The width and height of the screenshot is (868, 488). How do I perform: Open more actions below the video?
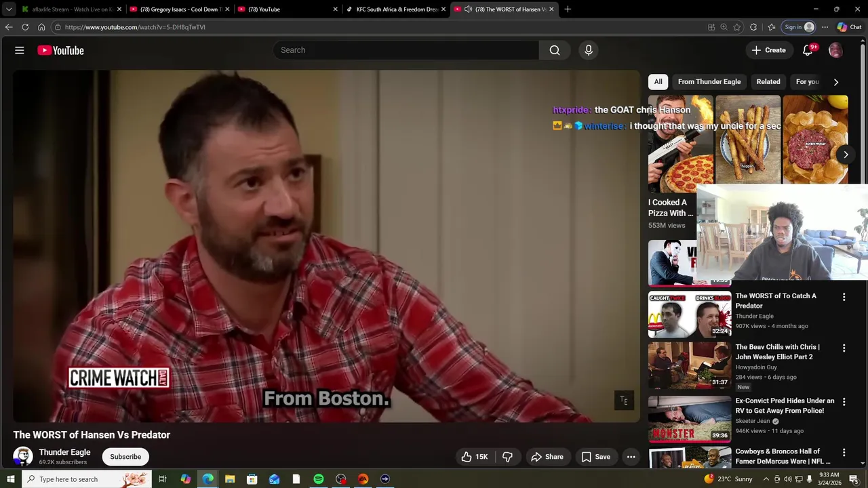click(631, 457)
